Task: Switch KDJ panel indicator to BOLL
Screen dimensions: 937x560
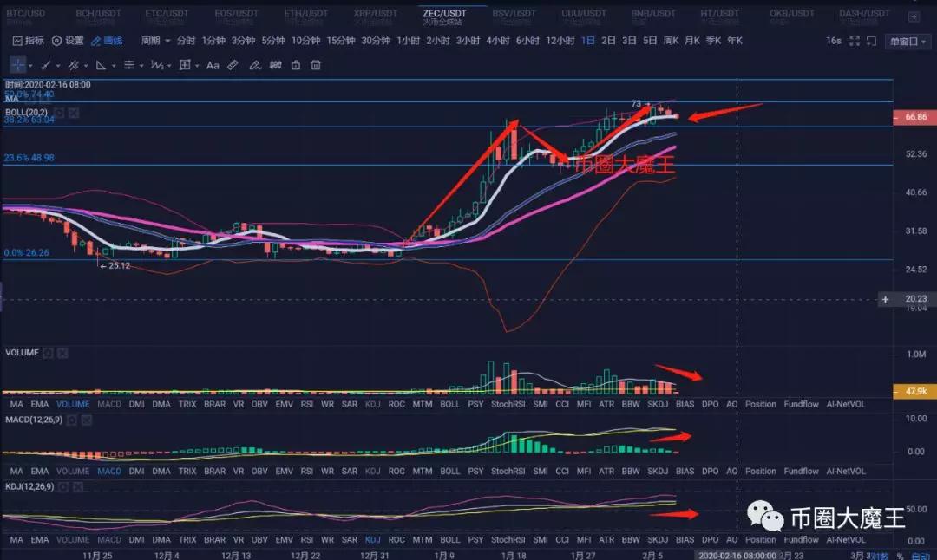Action: [x=450, y=540]
